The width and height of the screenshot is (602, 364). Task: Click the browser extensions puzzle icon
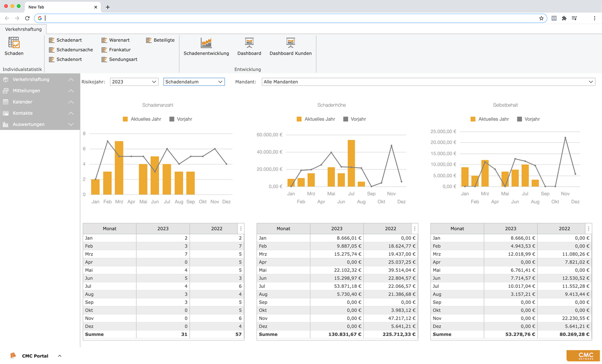(564, 18)
